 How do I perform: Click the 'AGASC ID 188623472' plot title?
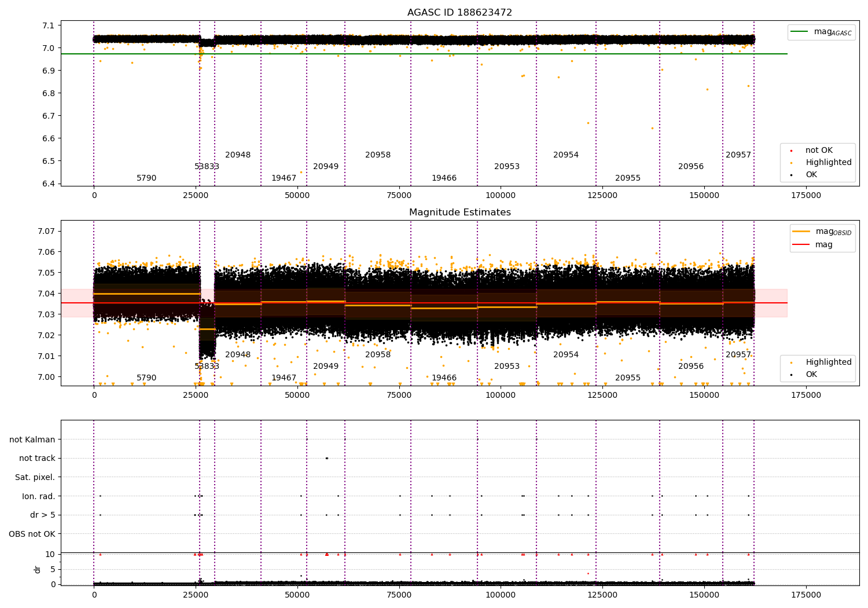(459, 13)
